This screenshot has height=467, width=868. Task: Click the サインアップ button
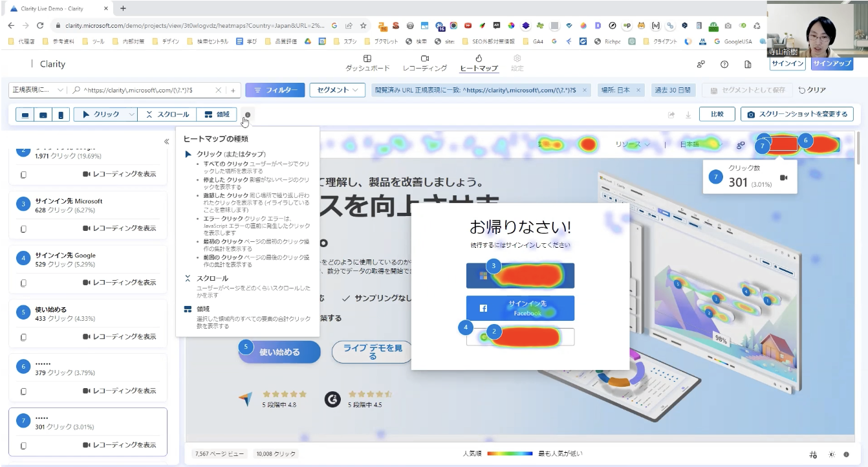(832, 64)
